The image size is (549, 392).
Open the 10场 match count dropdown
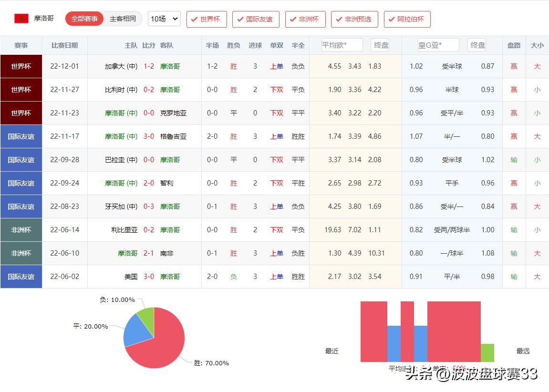pyautogui.click(x=164, y=18)
